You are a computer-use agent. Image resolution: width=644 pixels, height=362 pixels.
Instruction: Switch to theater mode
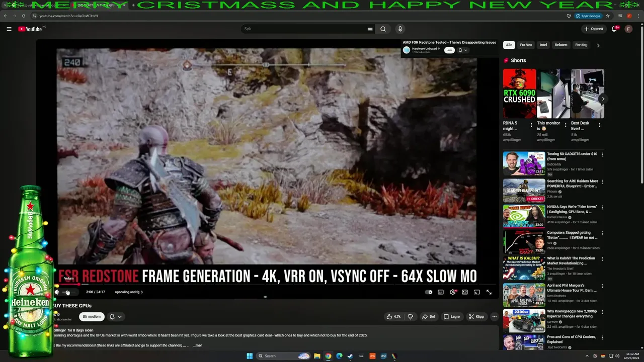tap(465, 292)
